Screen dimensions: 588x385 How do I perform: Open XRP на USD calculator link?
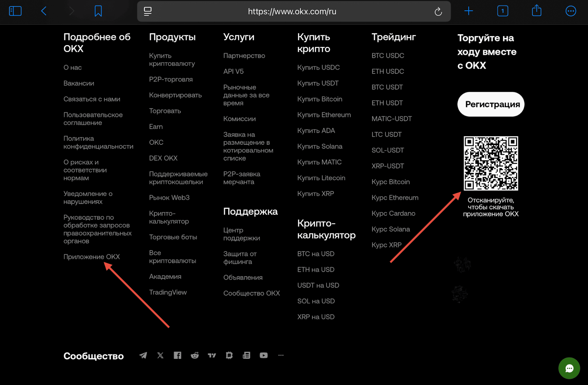[316, 317]
